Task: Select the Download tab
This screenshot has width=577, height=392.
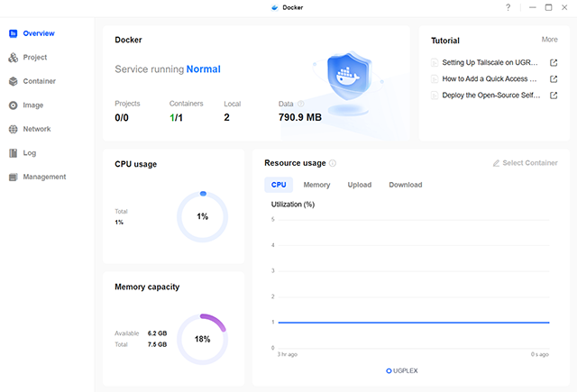Action: click(x=405, y=185)
